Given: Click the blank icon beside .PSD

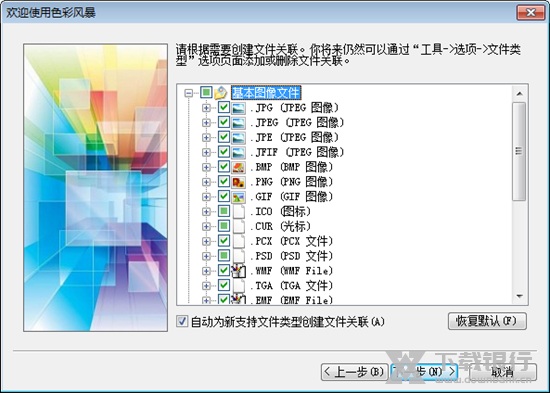Looking at the screenshot, I should [x=239, y=256].
